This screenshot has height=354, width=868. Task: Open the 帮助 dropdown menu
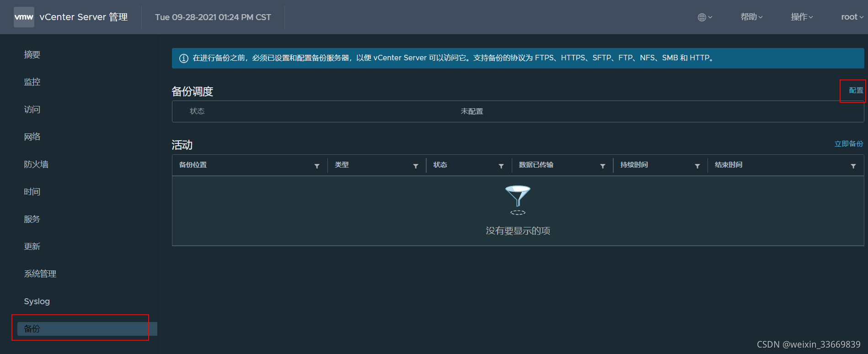[x=751, y=17]
